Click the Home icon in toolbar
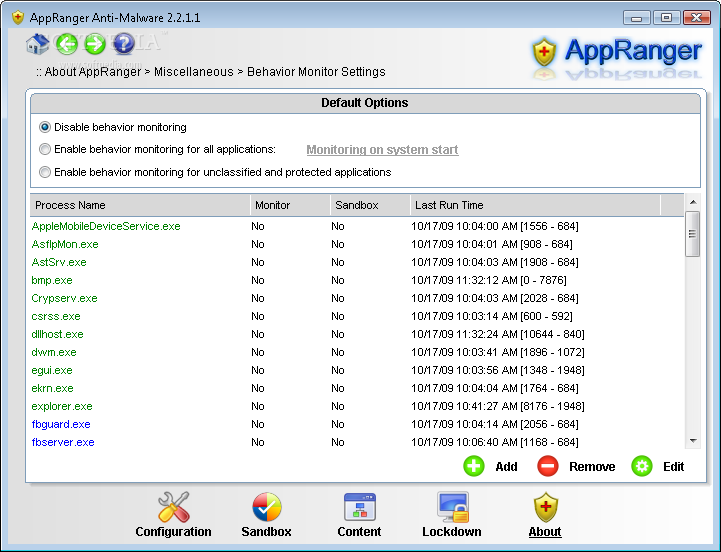This screenshot has width=721, height=552. coord(37,44)
